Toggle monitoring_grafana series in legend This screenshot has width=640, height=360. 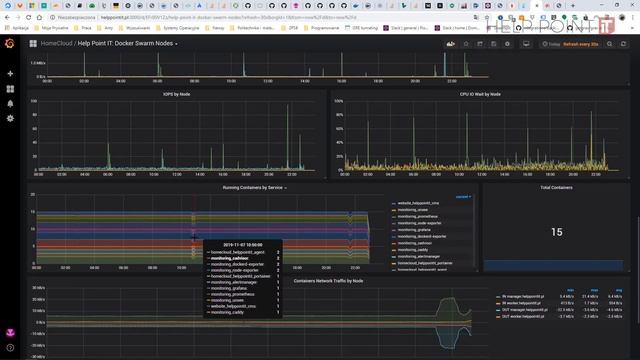point(414,230)
